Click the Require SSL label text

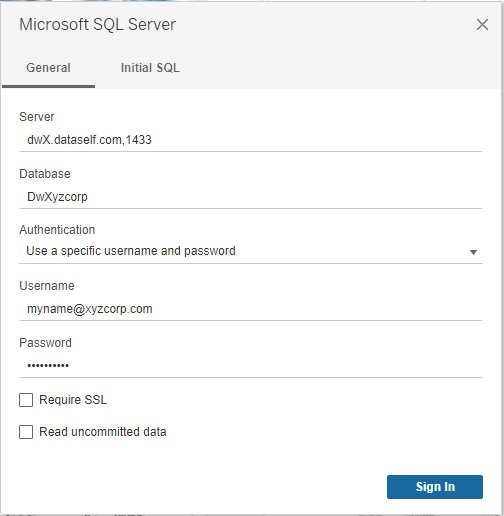pyautogui.click(x=73, y=400)
